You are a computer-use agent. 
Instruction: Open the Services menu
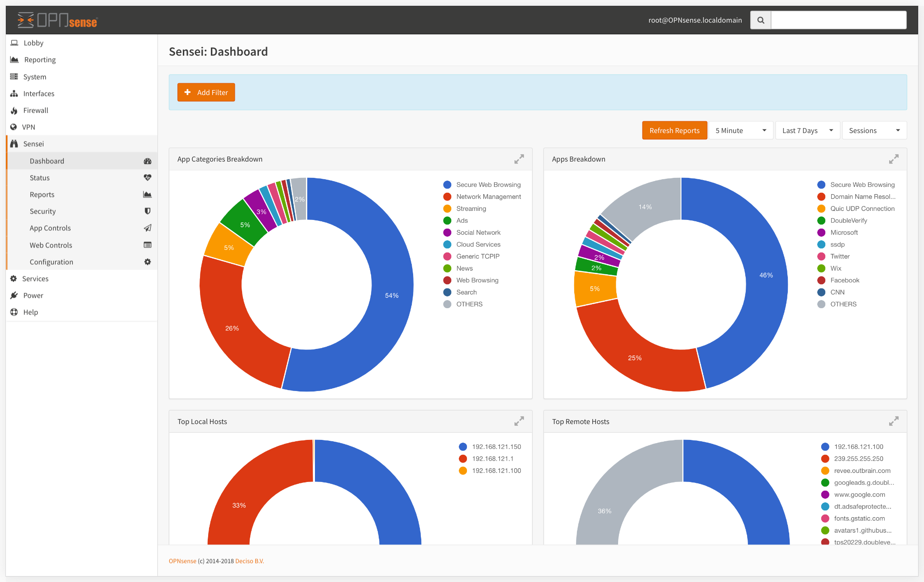click(x=81, y=278)
